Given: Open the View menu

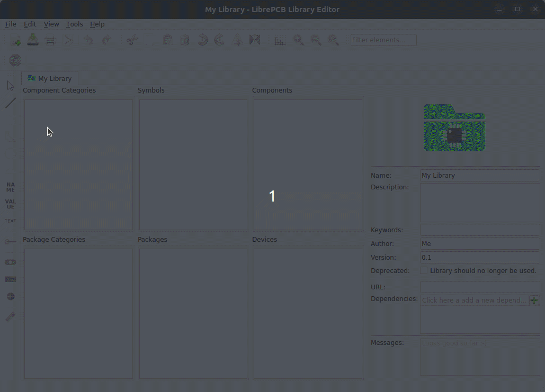Looking at the screenshot, I should coord(51,24).
